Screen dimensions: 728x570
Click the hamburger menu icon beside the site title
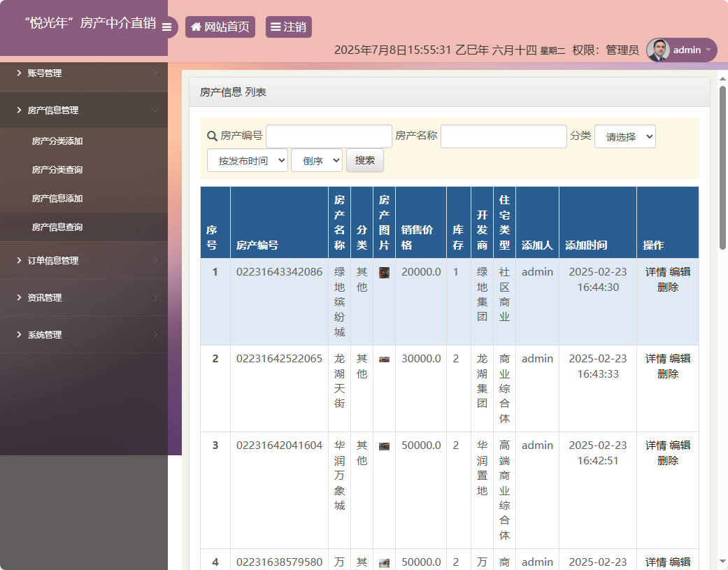pyautogui.click(x=166, y=28)
